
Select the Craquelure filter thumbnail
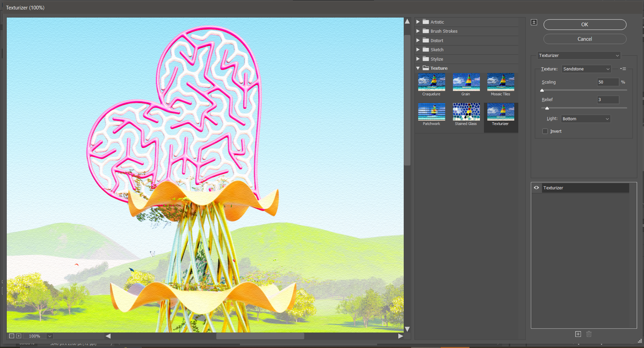(431, 82)
